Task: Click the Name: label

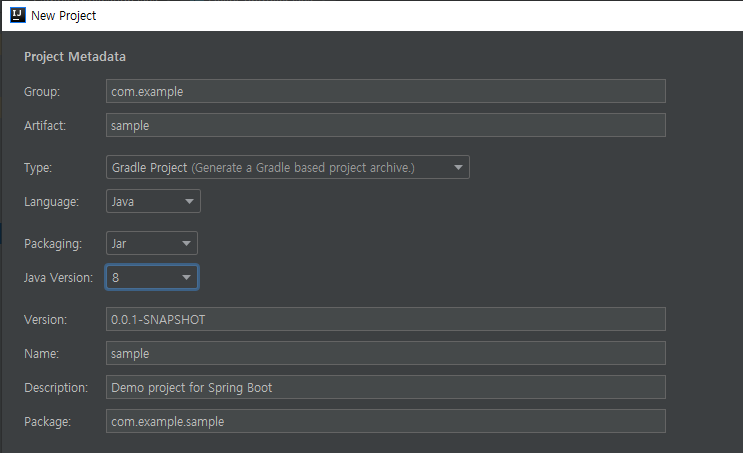Action: click(x=41, y=354)
